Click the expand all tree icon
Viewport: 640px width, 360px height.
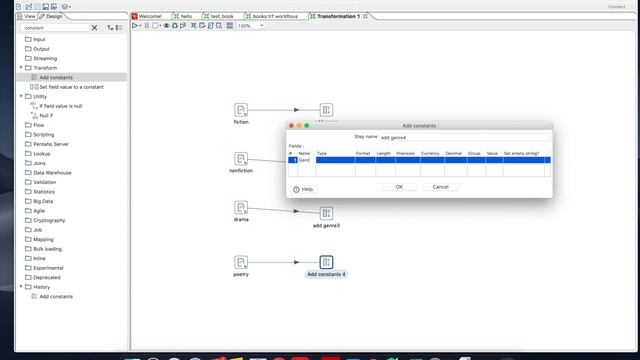(x=110, y=28)
